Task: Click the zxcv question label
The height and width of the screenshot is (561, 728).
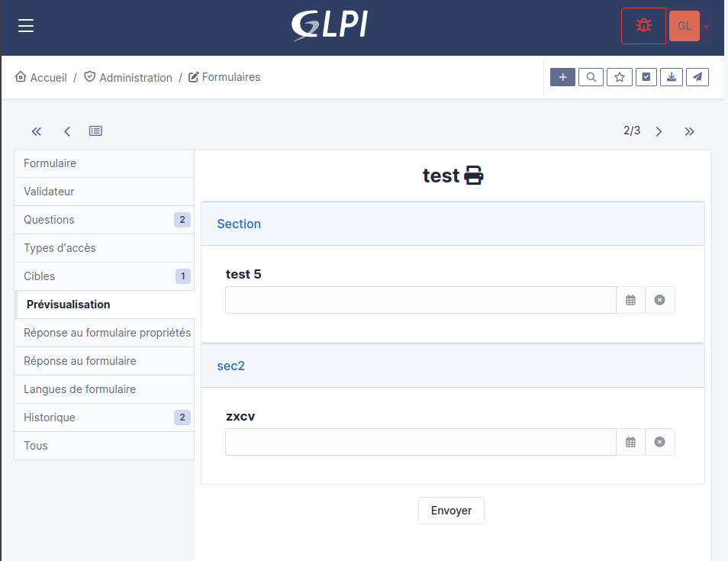Action: 240,417
